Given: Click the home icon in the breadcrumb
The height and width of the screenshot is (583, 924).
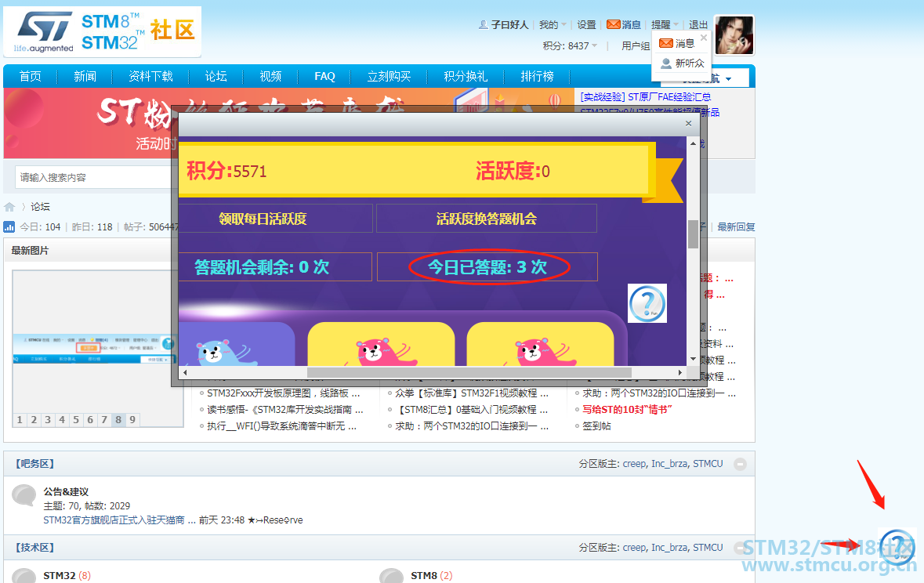Looking at the screenshot, I should pyautogui.click(x=9, y=207).
